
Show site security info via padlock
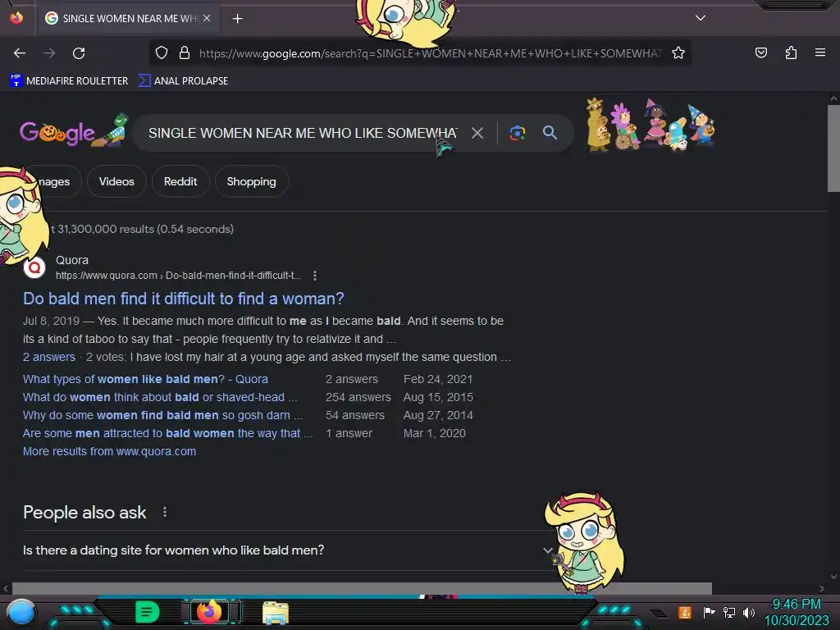(185, 52)
